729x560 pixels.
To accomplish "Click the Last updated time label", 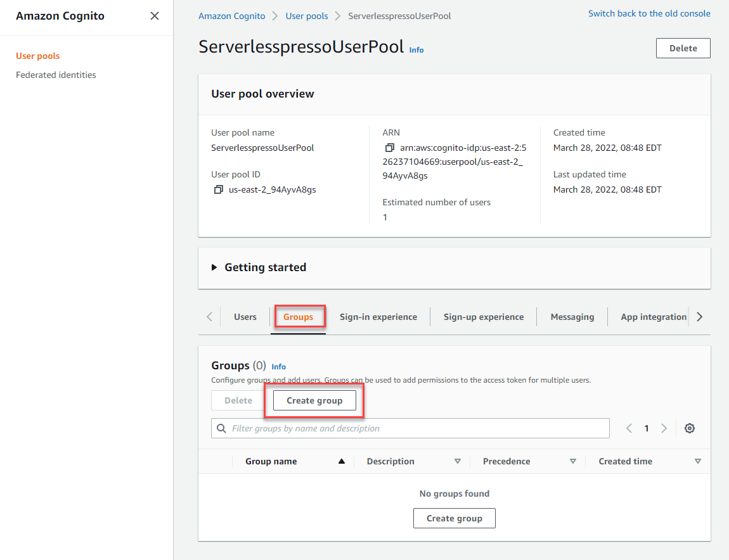I will [590, 174].
